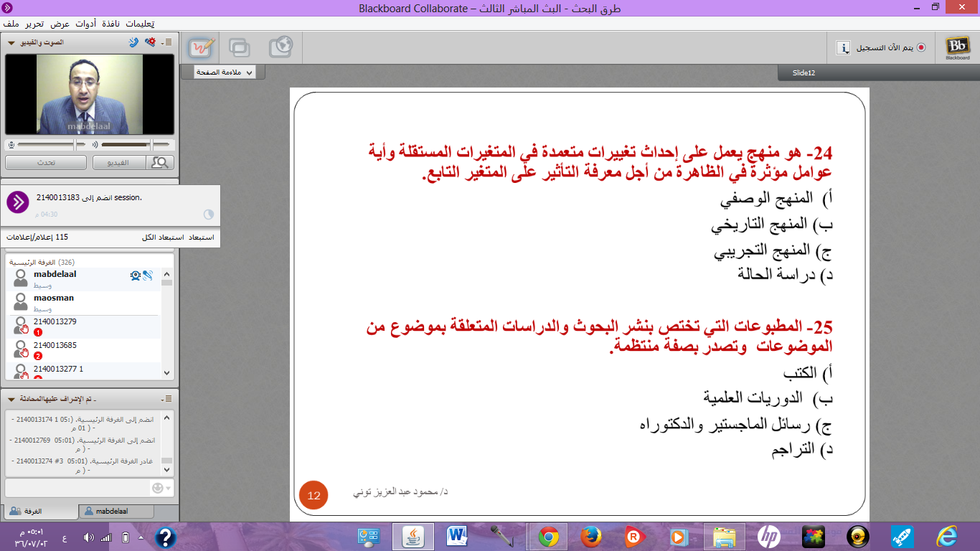Viewport: 980px width, 551px height.
Task: Click the microphone icon by the slider
Action: pyautogui.click(x=11, y=144)
